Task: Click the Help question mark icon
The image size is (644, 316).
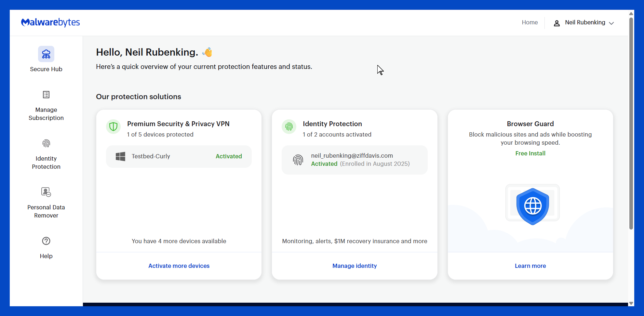Action: pyautogui.click(x=46, y=241)
